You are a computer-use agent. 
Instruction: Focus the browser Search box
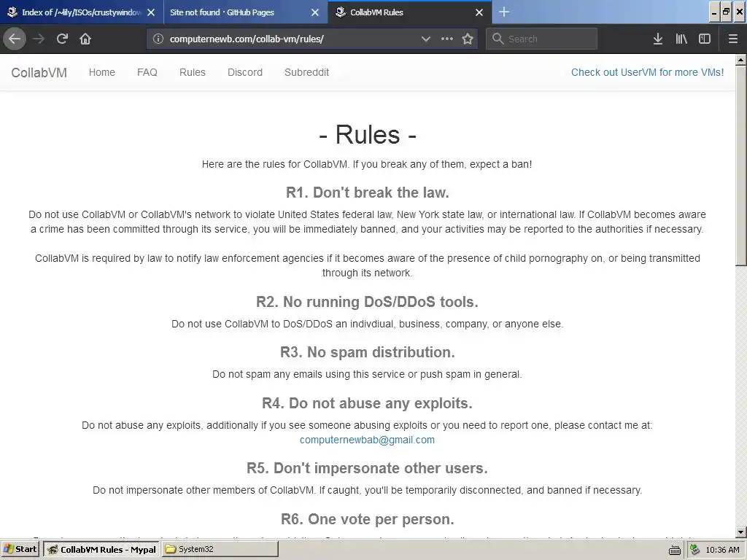coord(542,39)
